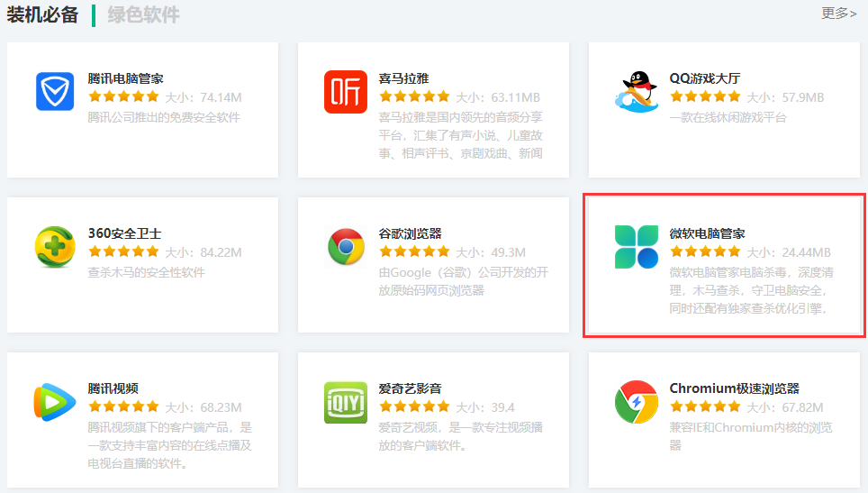Switch to the 装机必备 tab

[42, 15]
